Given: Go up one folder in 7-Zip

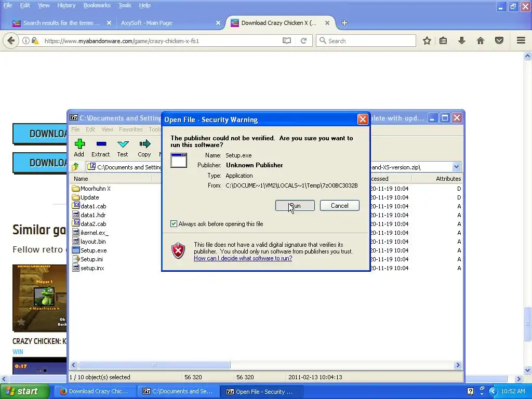Looking at the screenshot, I should click(75, 167).
